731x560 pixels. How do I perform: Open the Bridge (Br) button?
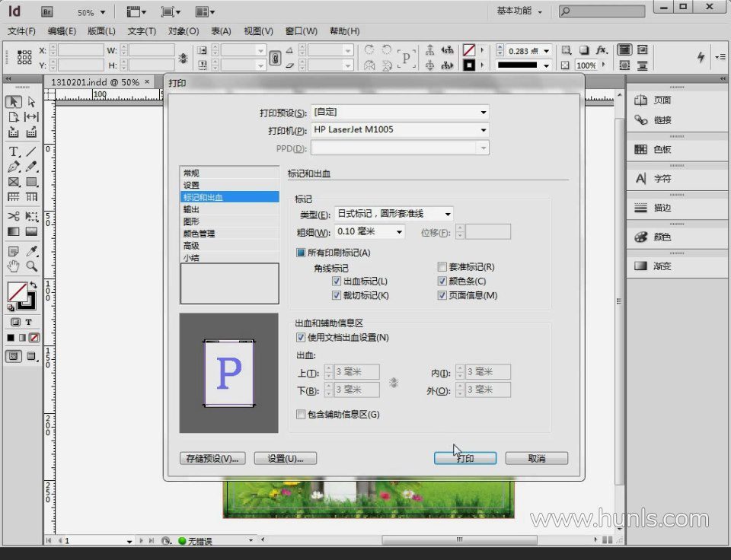click(x=46, y=12)
